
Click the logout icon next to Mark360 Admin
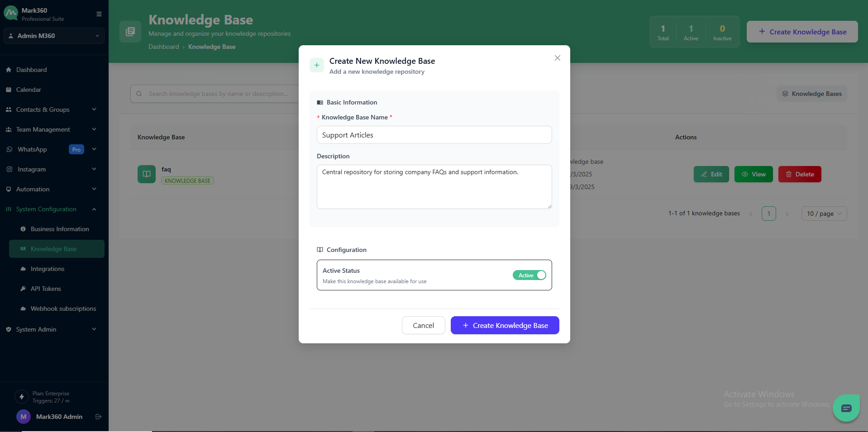point(98,417)
